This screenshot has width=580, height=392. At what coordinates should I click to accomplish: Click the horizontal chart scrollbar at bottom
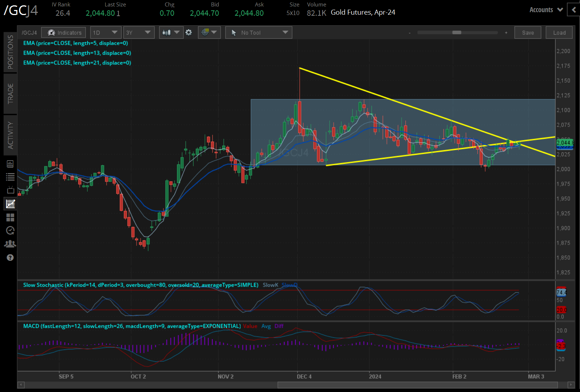pyautogui.click(x=417, y=385)
